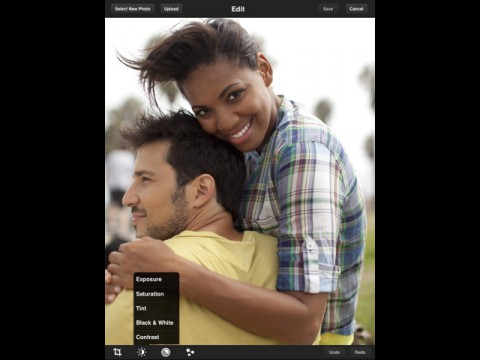The width and height of the screenshot is (480, 360).
Task: Open the brightness adjustments icon
Action: [142, 352]
